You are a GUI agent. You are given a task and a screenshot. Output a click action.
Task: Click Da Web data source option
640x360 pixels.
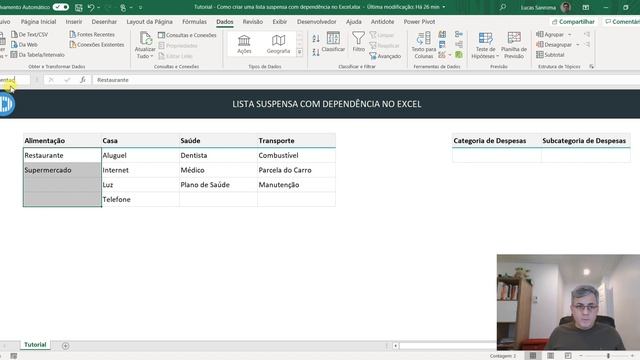(24, 44)
